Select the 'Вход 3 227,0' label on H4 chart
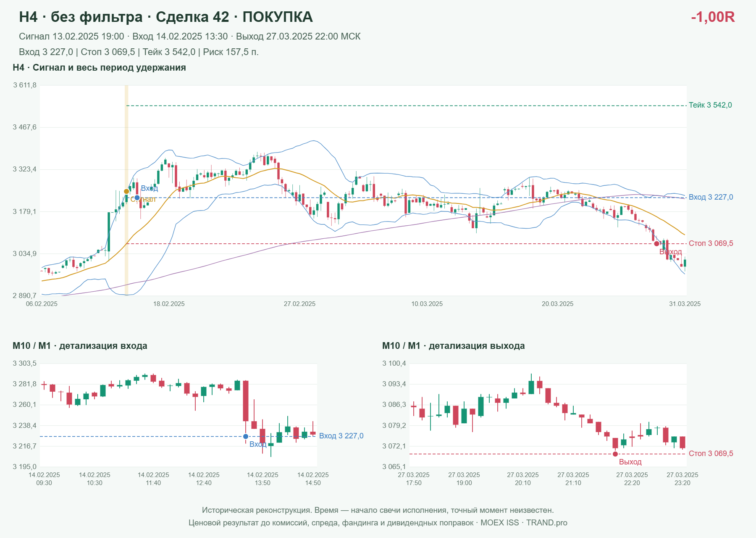Screen dimensions: 756x538 711,197
